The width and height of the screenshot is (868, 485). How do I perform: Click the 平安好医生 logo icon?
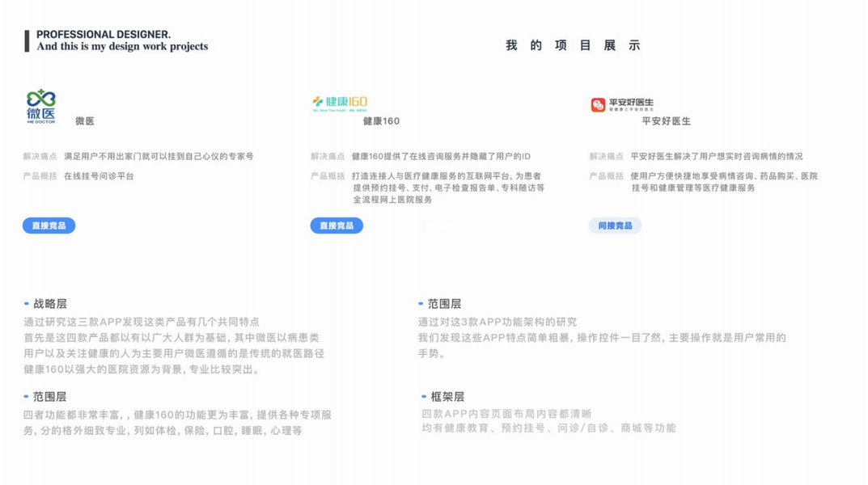tap(622, 104)
